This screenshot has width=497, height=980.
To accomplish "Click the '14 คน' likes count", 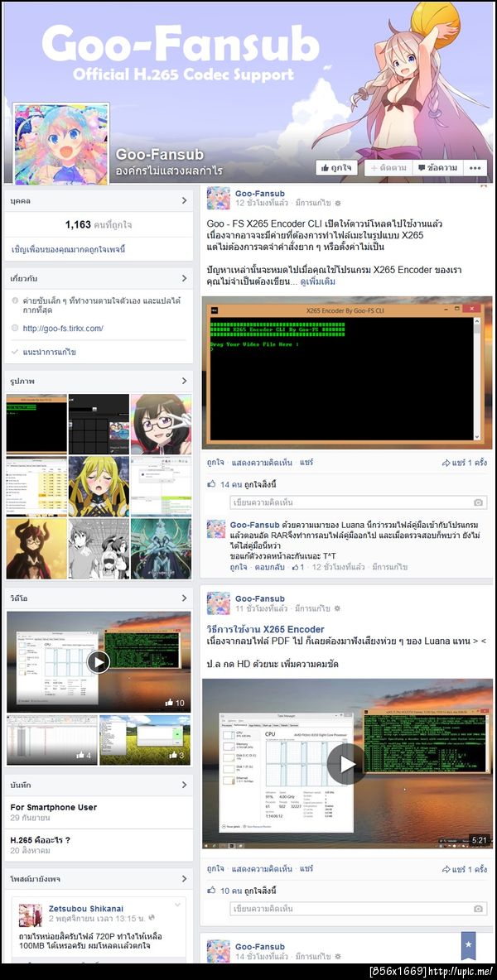I will point(233,484).
